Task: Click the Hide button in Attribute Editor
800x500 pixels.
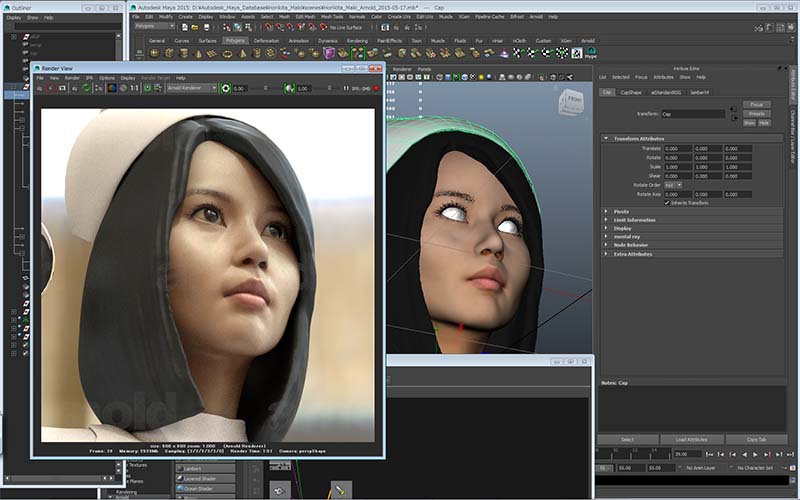Action: tap(764, 123)
